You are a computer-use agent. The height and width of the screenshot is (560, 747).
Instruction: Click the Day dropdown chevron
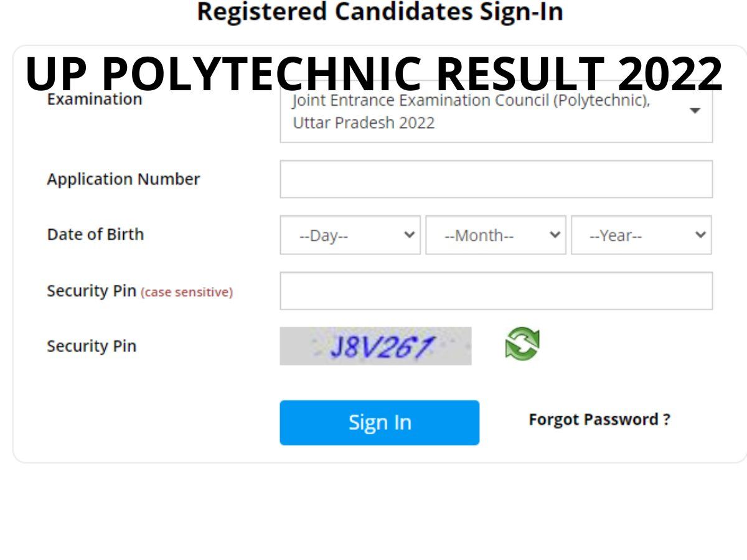[x=410, y=235]
